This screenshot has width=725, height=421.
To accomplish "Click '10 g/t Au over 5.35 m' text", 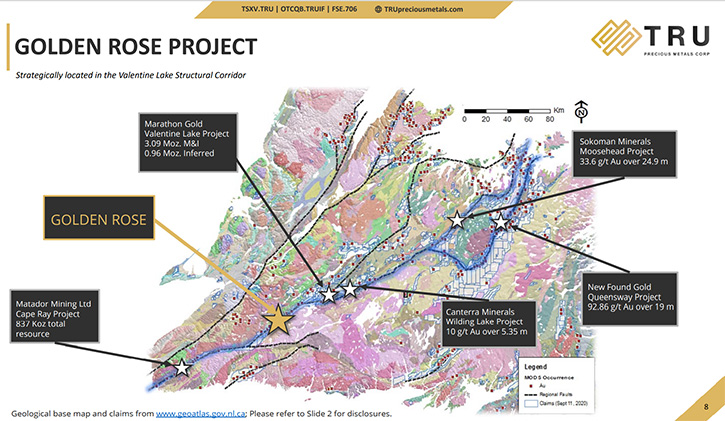I will (486, 331).
